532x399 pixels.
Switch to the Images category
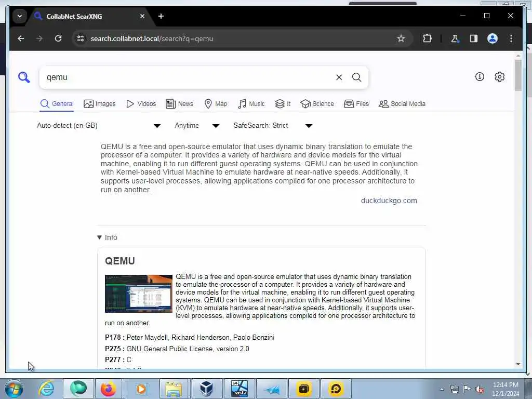[99, 104]
